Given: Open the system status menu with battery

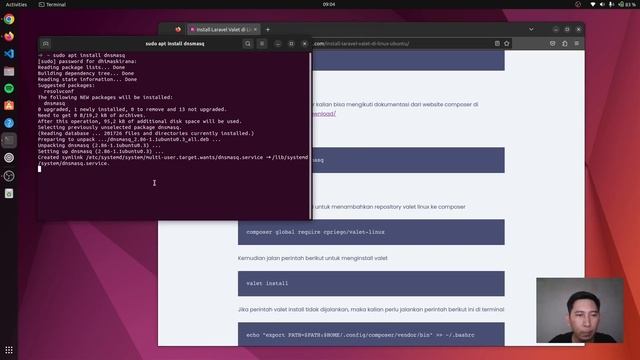Looking at the screenshot, I should pyautogui.click(x=628, y=4).
